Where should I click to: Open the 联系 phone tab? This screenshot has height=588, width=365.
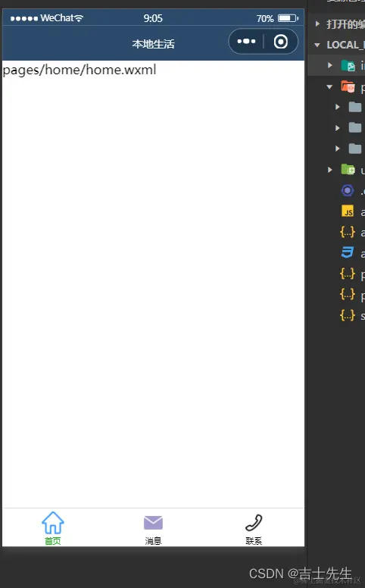tap(254, 529)
